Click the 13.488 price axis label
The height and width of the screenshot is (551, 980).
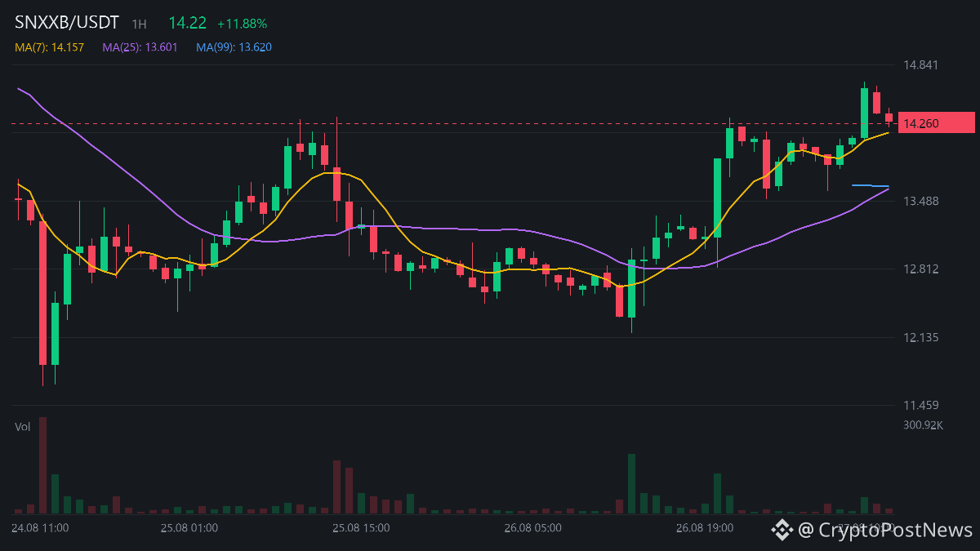921,202
